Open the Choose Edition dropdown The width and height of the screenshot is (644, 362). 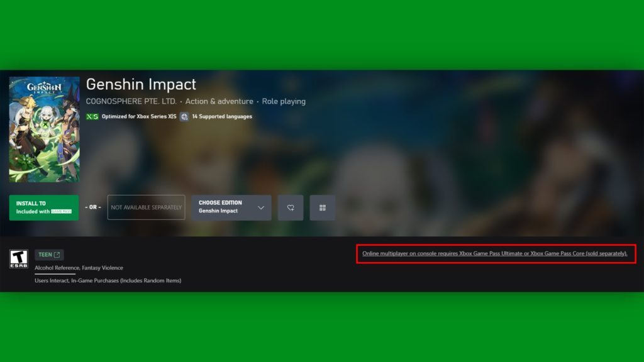(x=231, y=207)
